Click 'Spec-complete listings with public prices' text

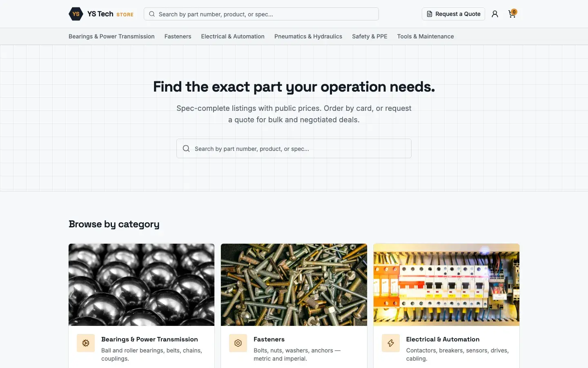tap(294, 114)
